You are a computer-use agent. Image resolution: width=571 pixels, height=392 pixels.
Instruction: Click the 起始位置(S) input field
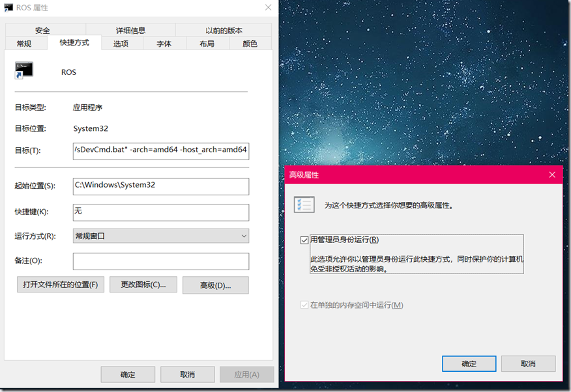pos(161,186)
